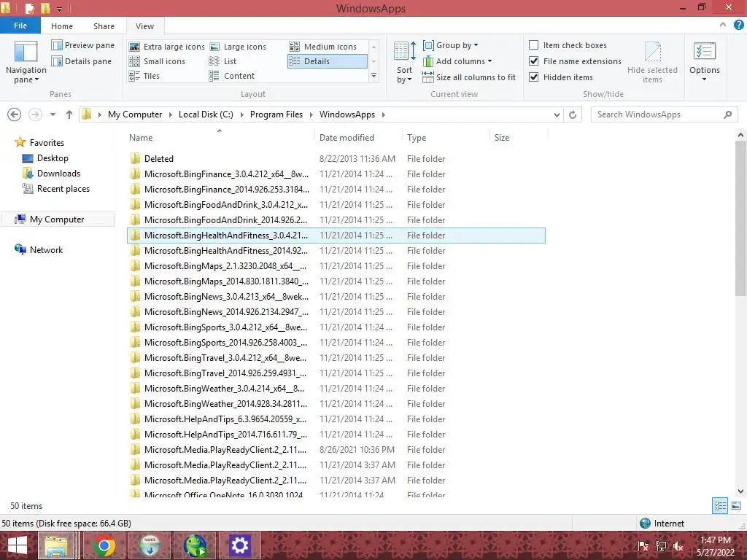Switch layout to List view
This screenshot has width=747, height=560.
click(223, 61)
